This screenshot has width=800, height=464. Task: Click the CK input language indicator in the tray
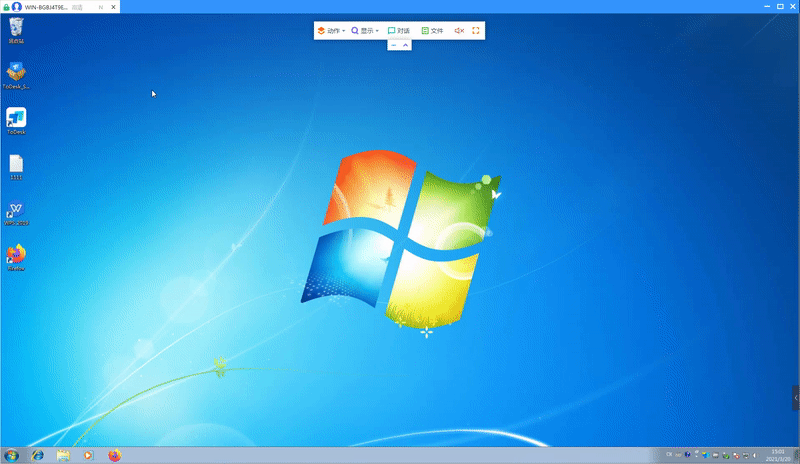pos(669,454)
